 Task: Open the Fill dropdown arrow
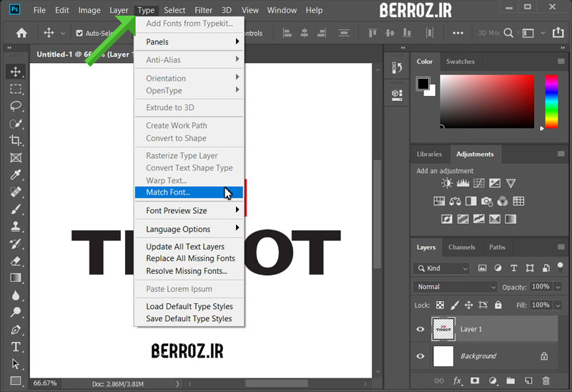pyautogui.click(x=558, y=305)
